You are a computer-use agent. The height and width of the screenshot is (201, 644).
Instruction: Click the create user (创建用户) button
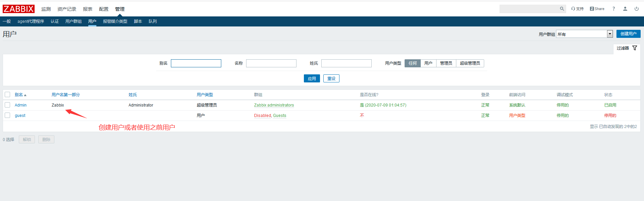click(628, 34)
